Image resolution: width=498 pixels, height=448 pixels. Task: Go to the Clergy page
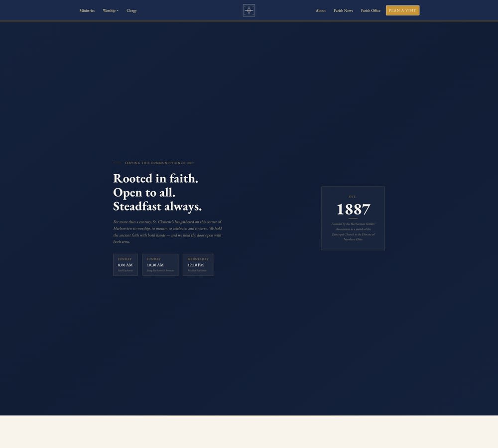131,10
